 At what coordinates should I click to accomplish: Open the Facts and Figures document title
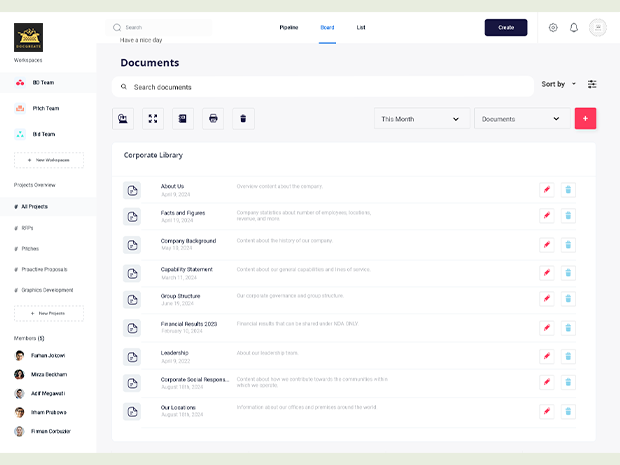coord(183,213)
